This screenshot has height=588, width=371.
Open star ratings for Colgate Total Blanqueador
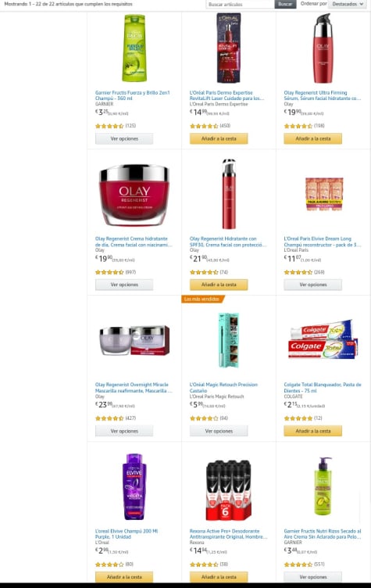point(298,418)
